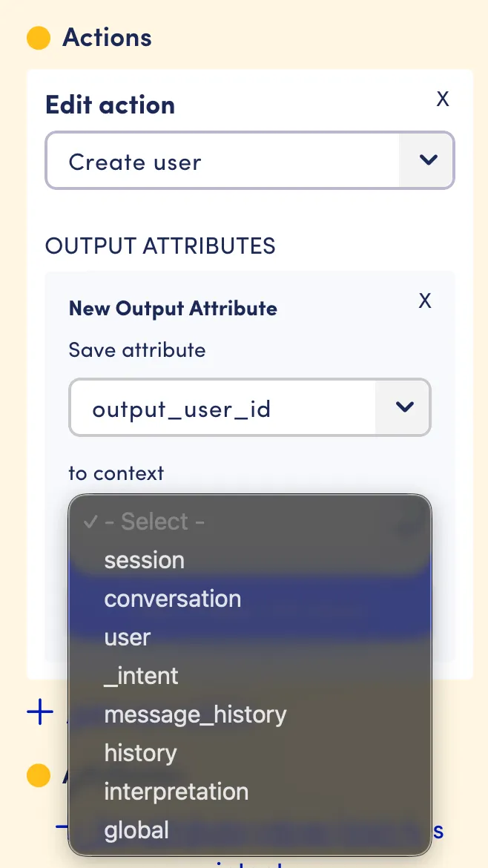Click the blue plus add icon
The height and width of the screenshot is (868, 488).
click(x=40, y=712)
